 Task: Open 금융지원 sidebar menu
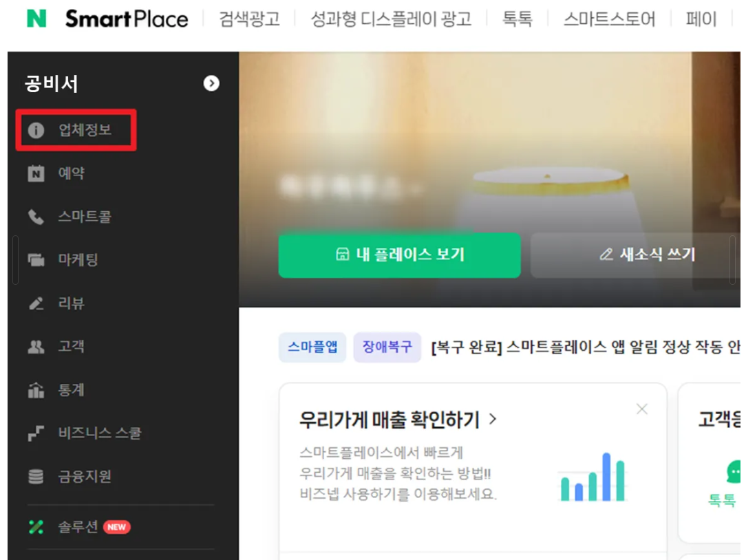(x=85, y=476)
